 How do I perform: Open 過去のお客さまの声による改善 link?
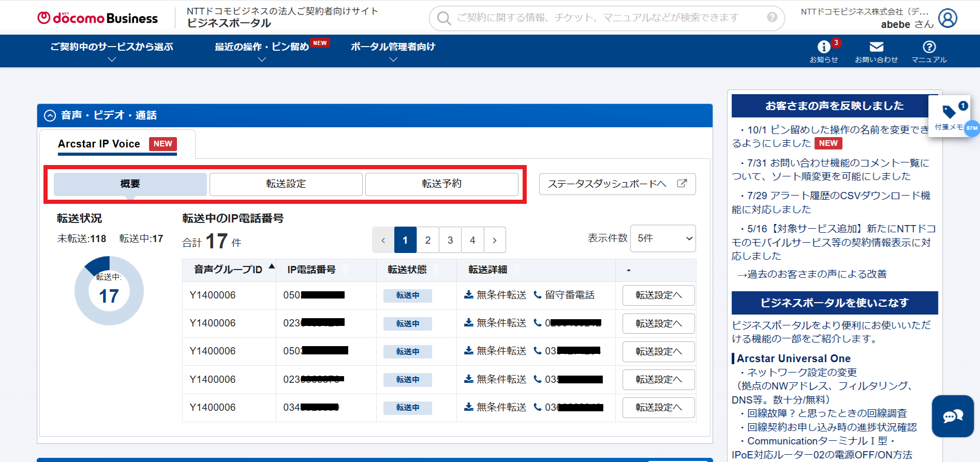pos(811,274)
